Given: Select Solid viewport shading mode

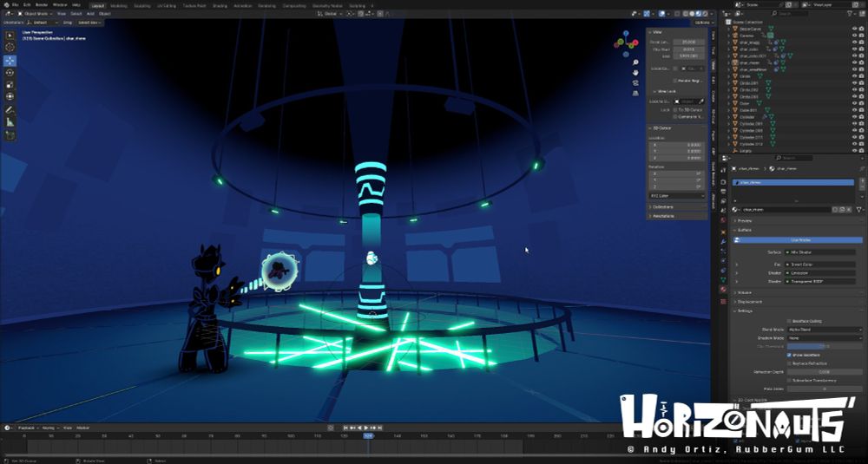Looking at the screenshot, I should (x=692, y=13).
